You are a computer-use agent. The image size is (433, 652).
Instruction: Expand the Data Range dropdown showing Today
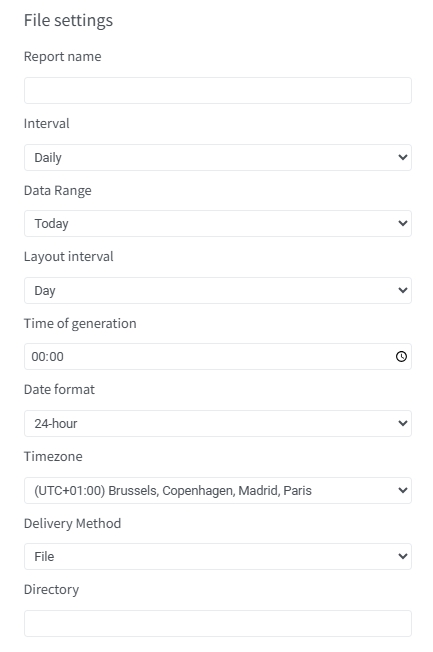pyautogui.click(x=218, y=223)
